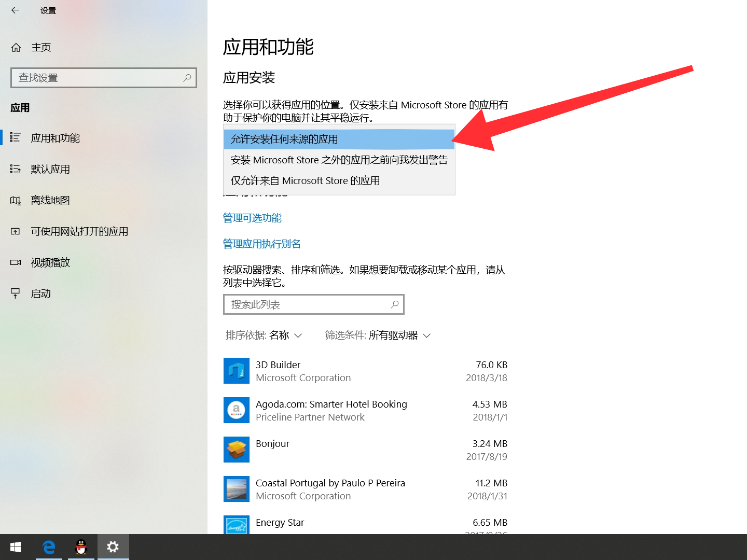Click the 默认应用 sidebar icon
The width and height of the screenshot is (747, 560).
(x=16, y=169)
